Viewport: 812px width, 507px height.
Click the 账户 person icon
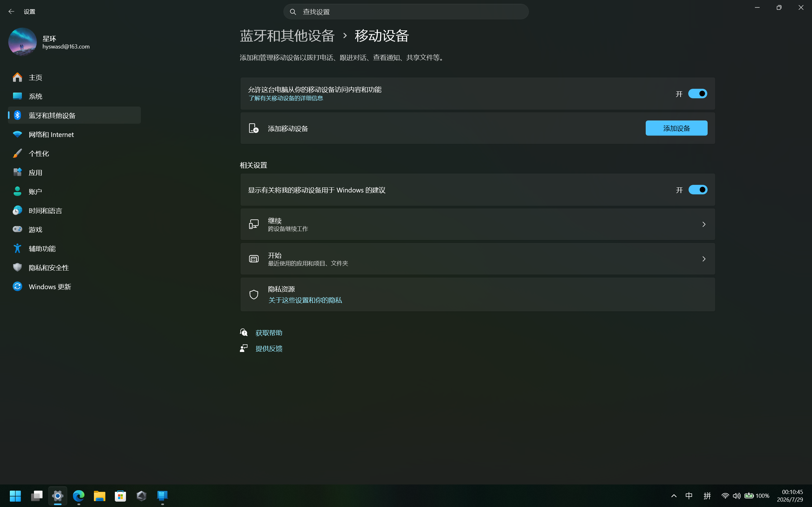click(x=17, y=192)
